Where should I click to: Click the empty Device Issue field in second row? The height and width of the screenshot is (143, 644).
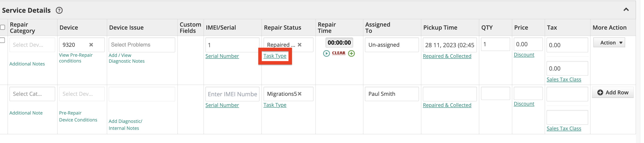[142, 94]
